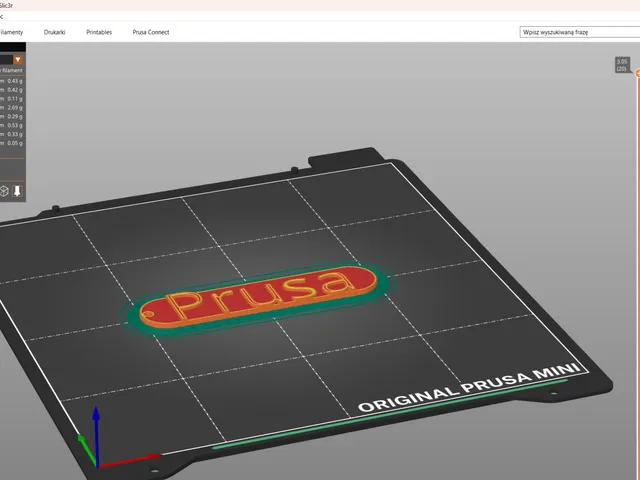
Task: Toggle the legend row showing 0.05 g
Action: 11,143
